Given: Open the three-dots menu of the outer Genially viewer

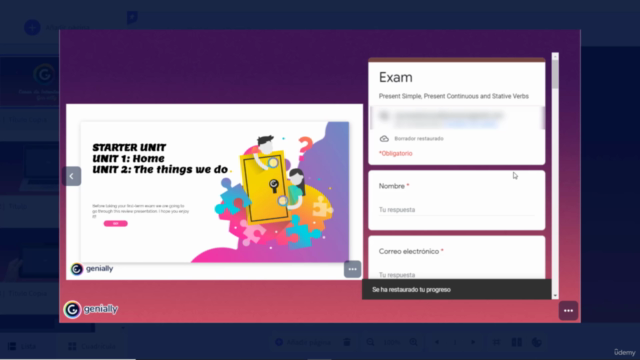Looking at the screenshot, I should [568, 311].
